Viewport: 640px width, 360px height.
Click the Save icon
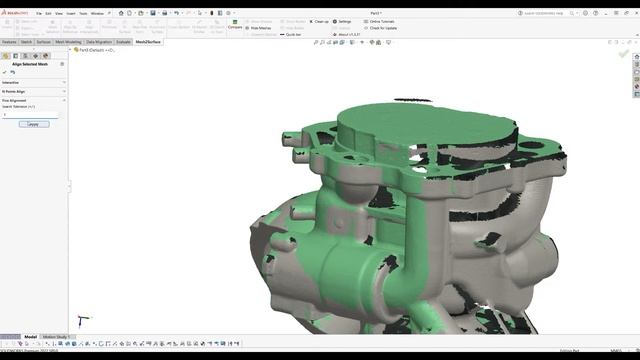point(153,13)
